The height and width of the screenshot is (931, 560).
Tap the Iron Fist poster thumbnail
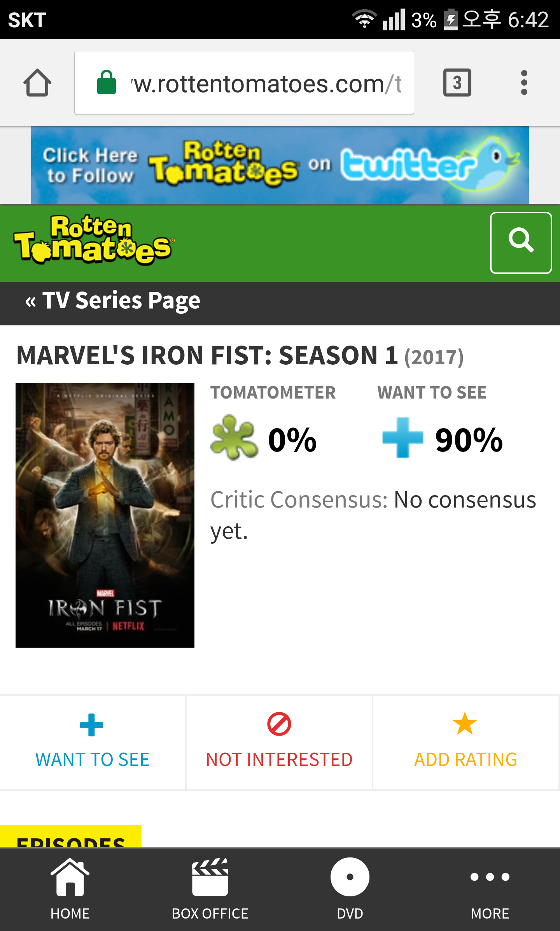(105, 515)
